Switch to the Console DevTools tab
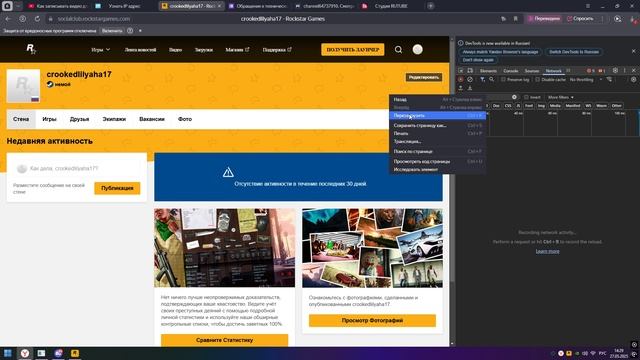 pyautogui.click(x=511, y=71)
